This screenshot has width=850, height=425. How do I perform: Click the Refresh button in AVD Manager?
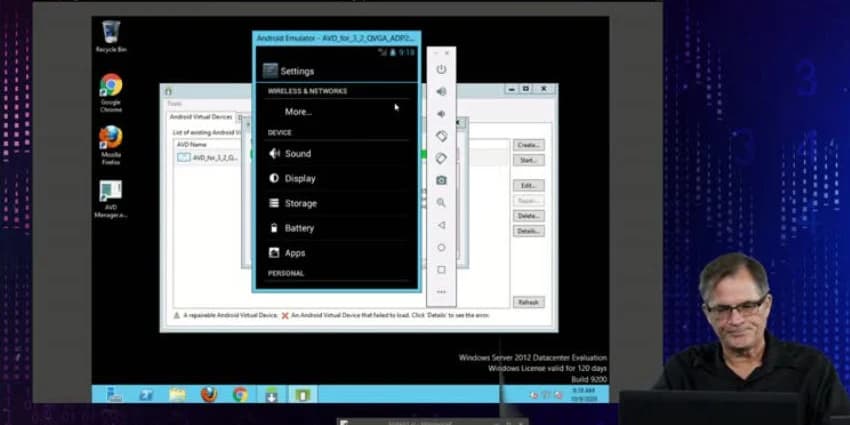pos(529,302)
